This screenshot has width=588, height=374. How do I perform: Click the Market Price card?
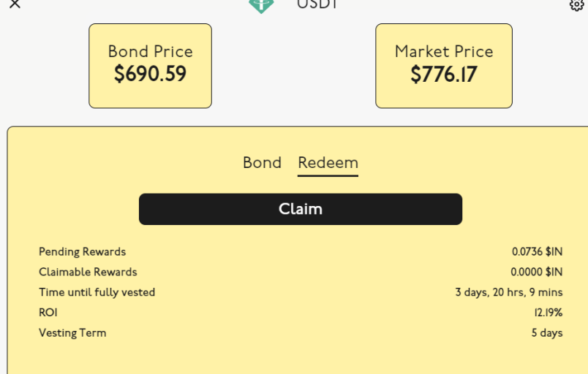point(444,66)
